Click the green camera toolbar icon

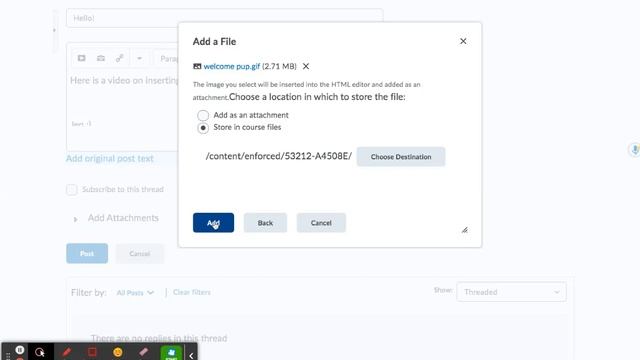(x=171, y=353)
